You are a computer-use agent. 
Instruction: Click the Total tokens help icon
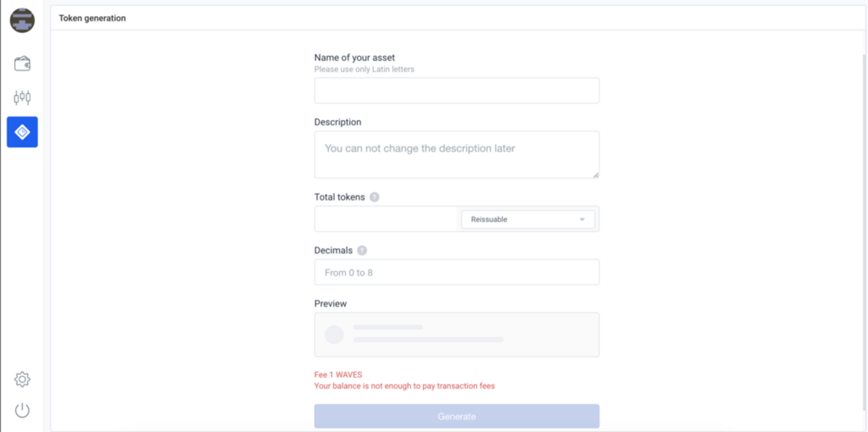[x=375, y=197]
